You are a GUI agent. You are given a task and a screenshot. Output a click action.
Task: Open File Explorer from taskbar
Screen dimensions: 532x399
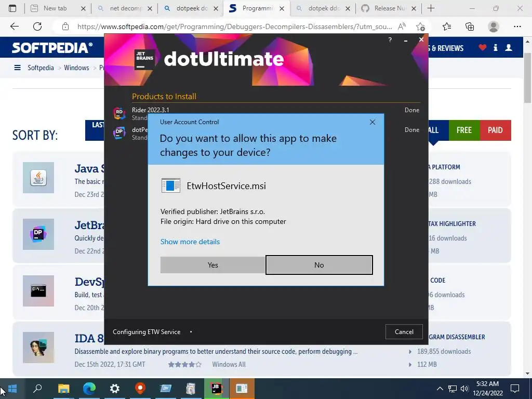[63, 389]
